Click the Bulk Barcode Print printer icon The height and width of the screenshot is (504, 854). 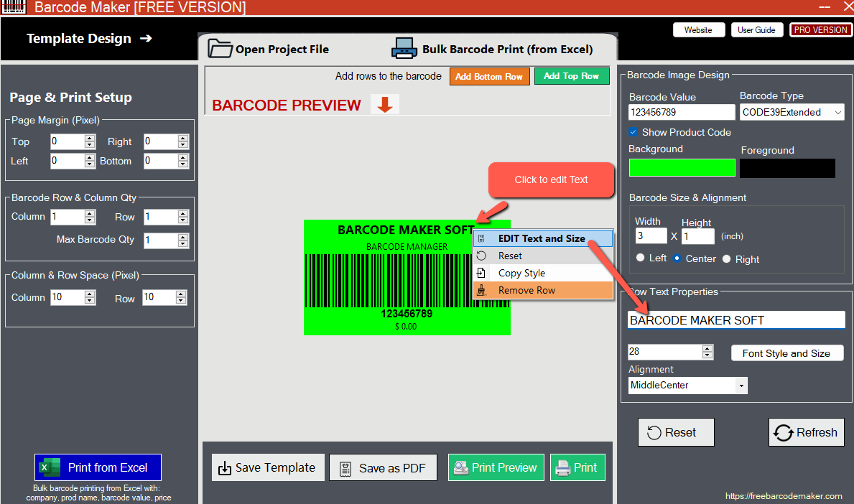(x=404, y=49)
